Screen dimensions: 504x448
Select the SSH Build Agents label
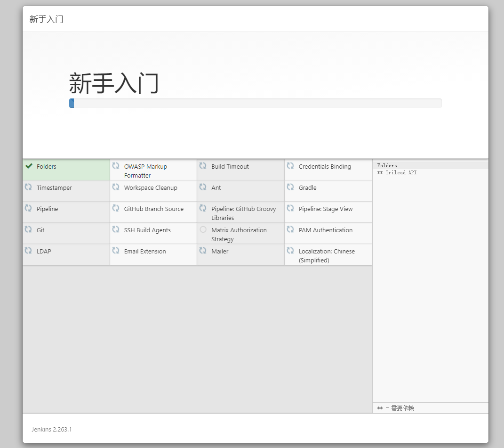pos(147,230)
